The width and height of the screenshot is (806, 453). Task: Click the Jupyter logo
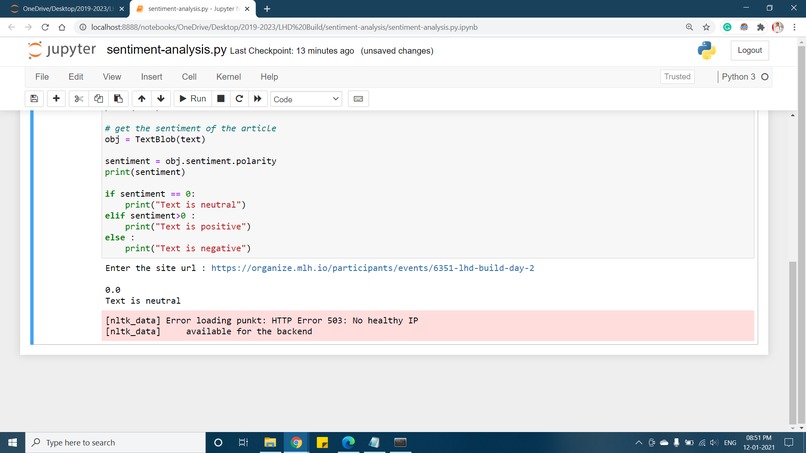[x=62, y=50]
